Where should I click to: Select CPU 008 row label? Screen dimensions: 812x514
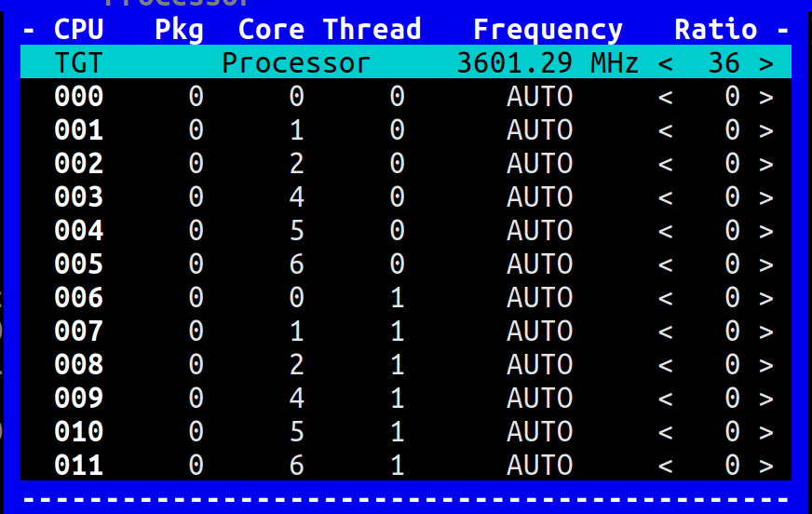(x=79, y=365)
